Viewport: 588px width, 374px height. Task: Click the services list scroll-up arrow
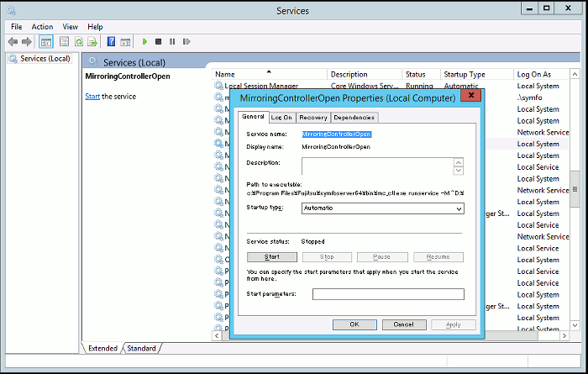(x=575, y=74)
